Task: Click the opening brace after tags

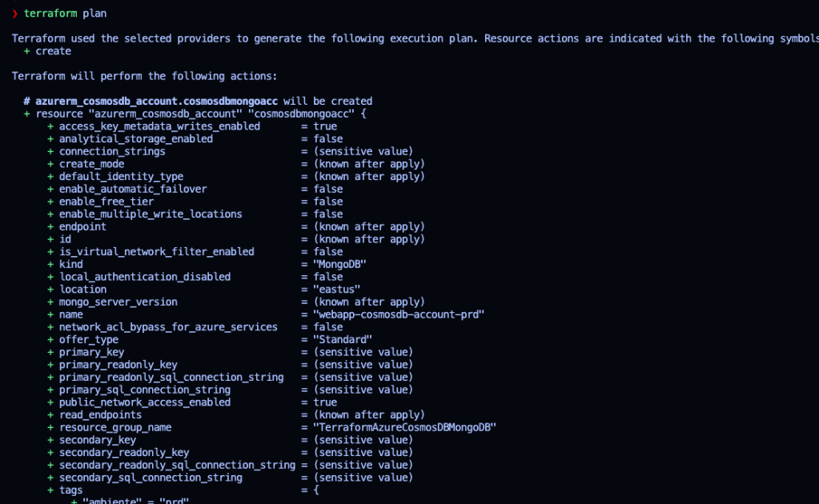Action: [x=316, y=490]
